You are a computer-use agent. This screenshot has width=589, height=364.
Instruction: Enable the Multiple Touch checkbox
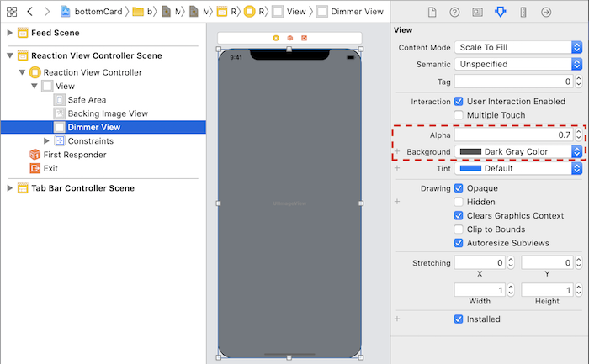pos(459,115)
